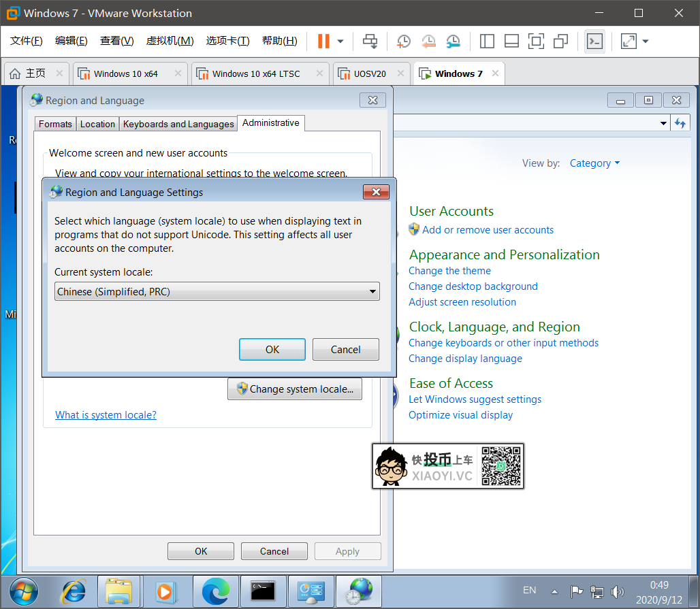Open Command Prompt taskbar icon
The width and height of the screenshot is (700, 609).
[263, 591]
